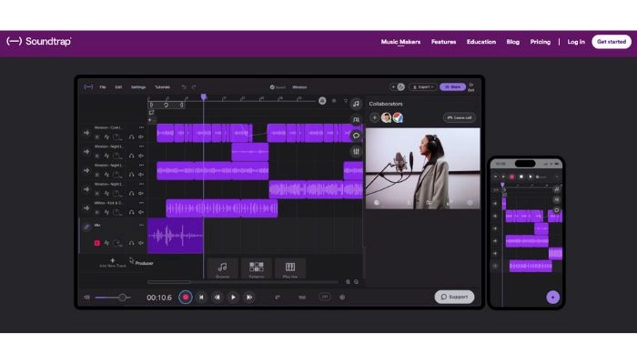Screen dimensions: 637x364
Task: Toggle mute speaker on the first track
Action: click(x=141, y=137)
